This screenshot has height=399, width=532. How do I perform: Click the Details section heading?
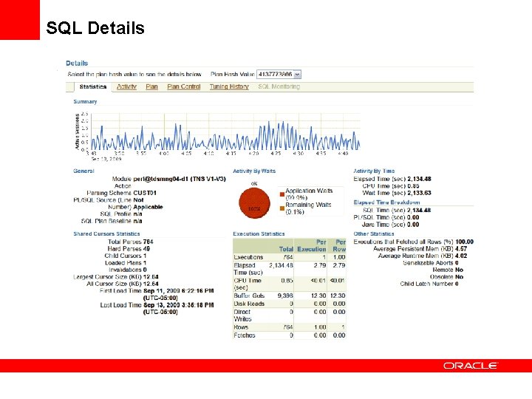pos(77,63)
